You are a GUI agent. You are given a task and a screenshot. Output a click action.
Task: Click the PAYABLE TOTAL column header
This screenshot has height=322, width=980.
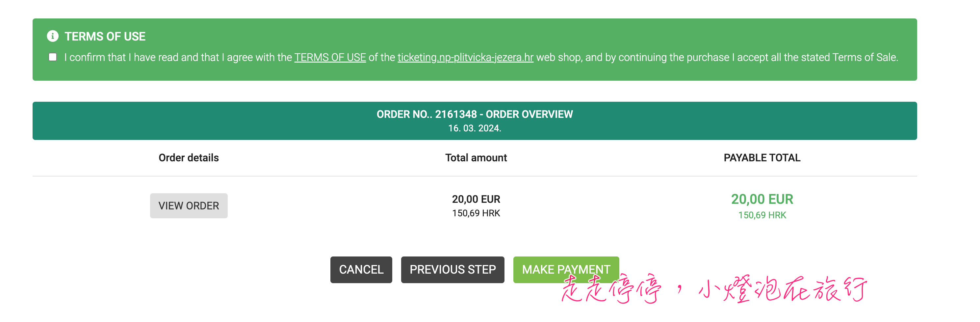pos(762,158)
